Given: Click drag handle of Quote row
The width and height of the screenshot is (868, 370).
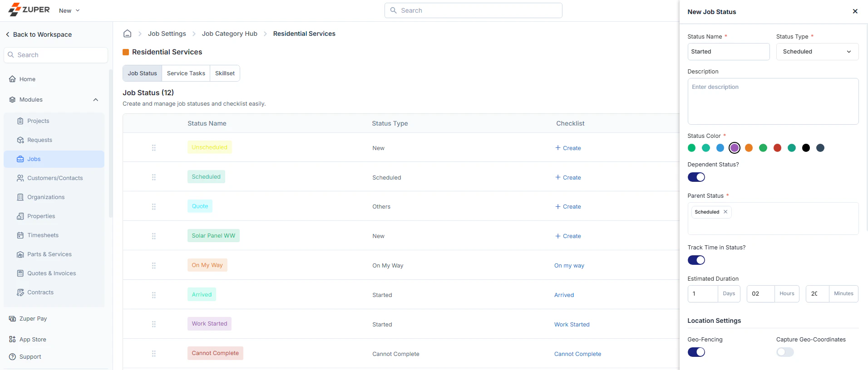Looking at the screenshot, I should click(x=154, y=207).
